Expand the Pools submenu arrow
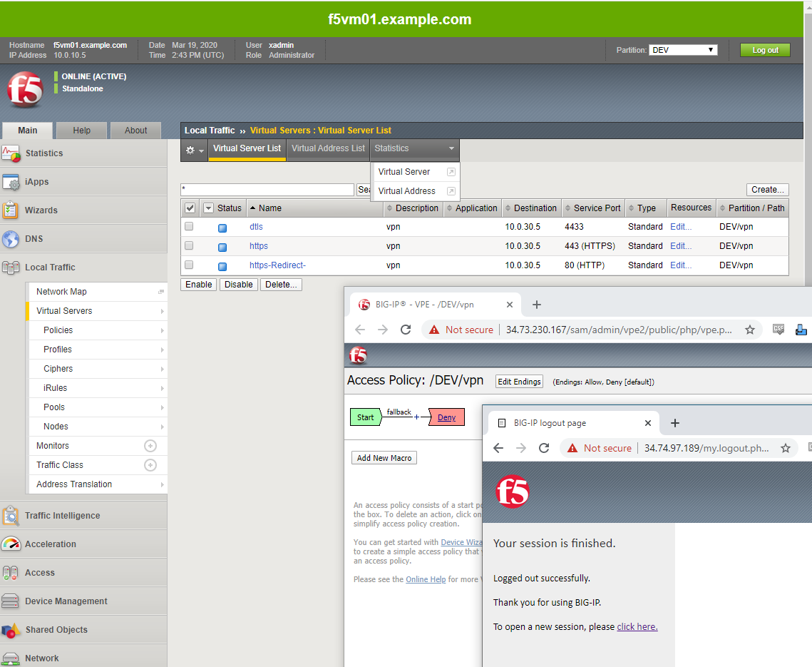Image resolution: width=812 pixels, height=667 pixels. pyautogui.click(x=162, y=407)
